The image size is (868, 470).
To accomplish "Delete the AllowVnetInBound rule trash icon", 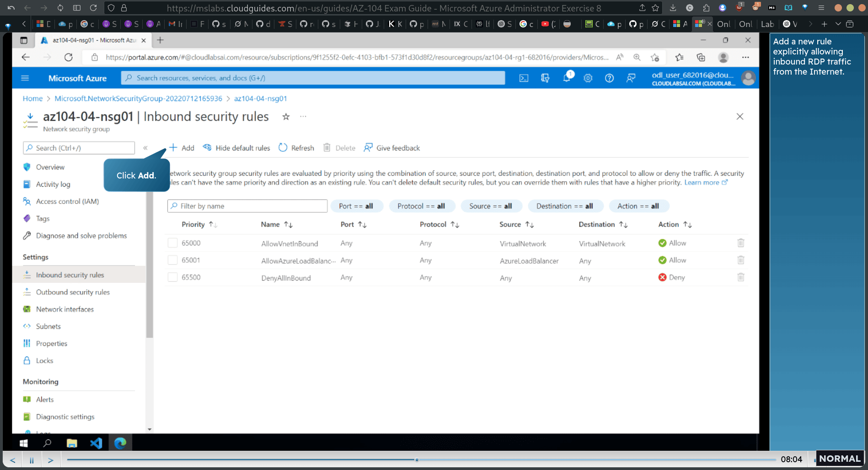I will (741, 243).
